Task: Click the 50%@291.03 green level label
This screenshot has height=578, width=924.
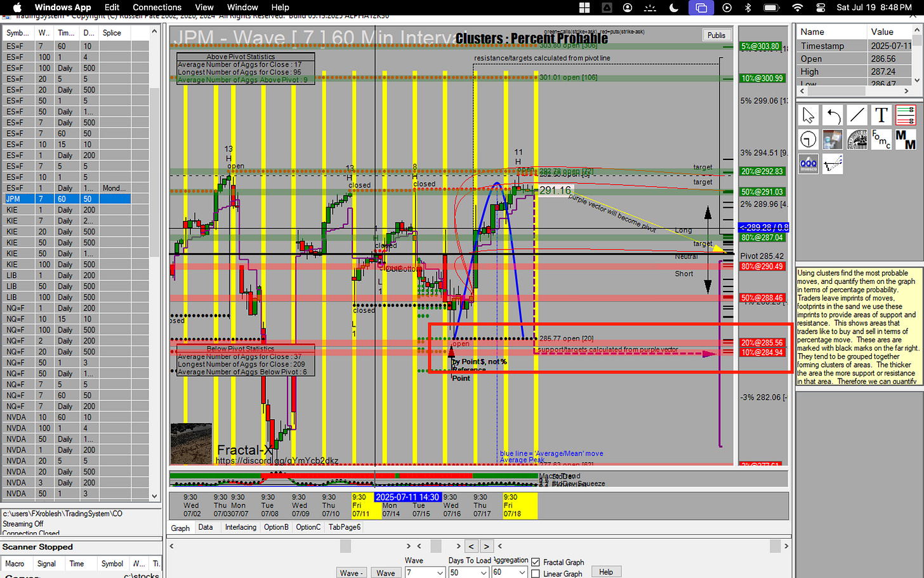Action: pyautogui.click(x=762, y=192)
